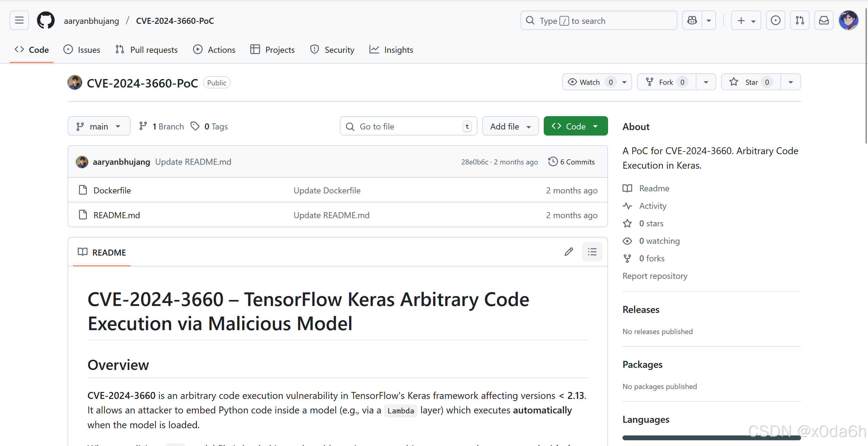Image resolution: width=868 pixels, height=446 pixels.
Task: Open the main branch dropdown
Action: [x=99, y=126]
